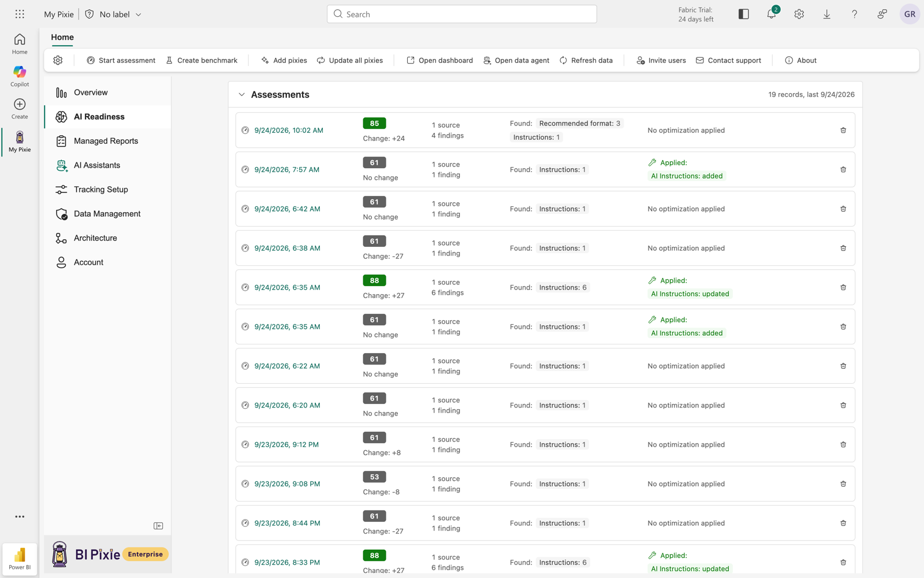The image size is (924, 578).
Task: Switch to Power BI experience
Action: [x=20, y=558]
